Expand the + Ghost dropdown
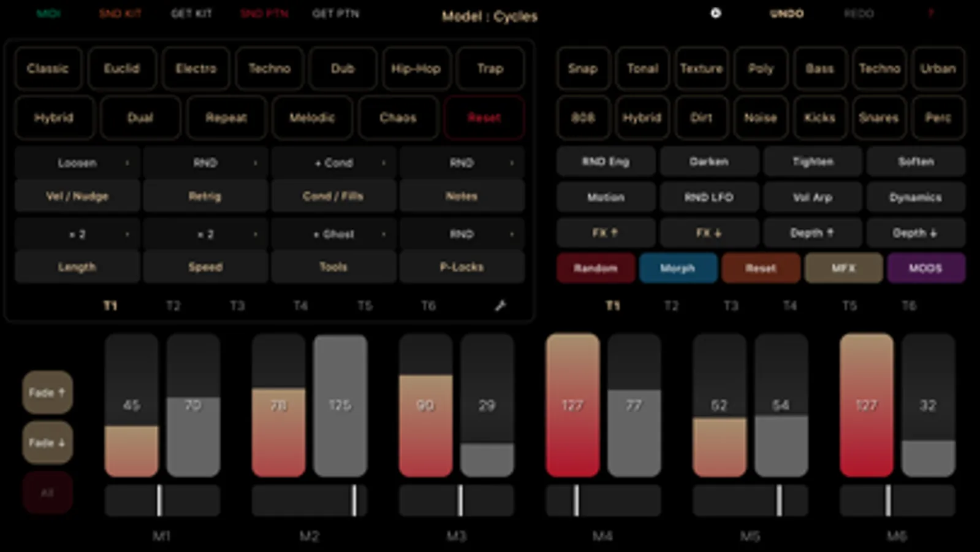This screenshot has width=980, height=552. (384, 234)
